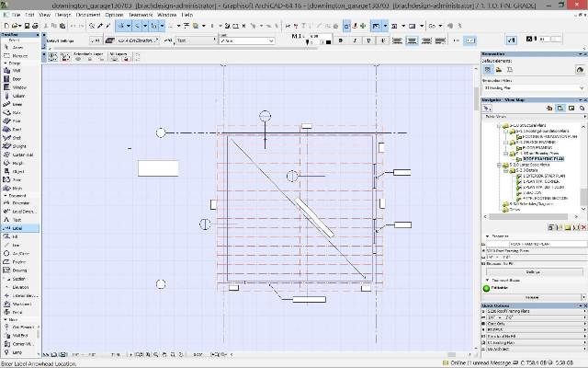Image resolution: width=588 pixels, height=368 pixels.
Task: Open the Text type dropdown in info box
Action: tap(194, 41)
